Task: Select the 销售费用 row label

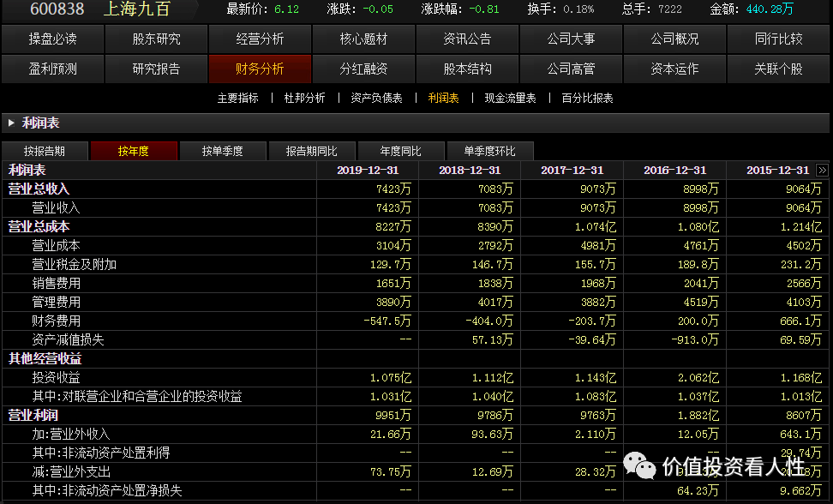Action: point(56,284)
